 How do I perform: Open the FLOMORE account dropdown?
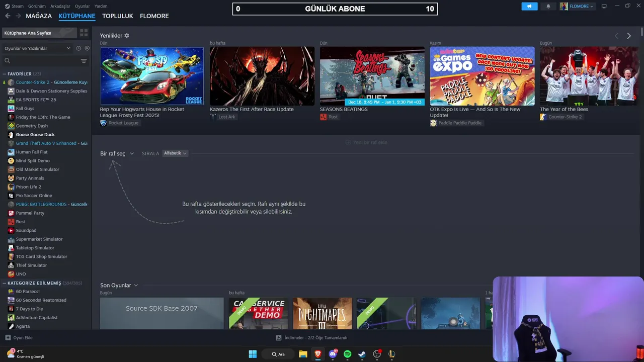pyautogui.click(x=577, y=6)
